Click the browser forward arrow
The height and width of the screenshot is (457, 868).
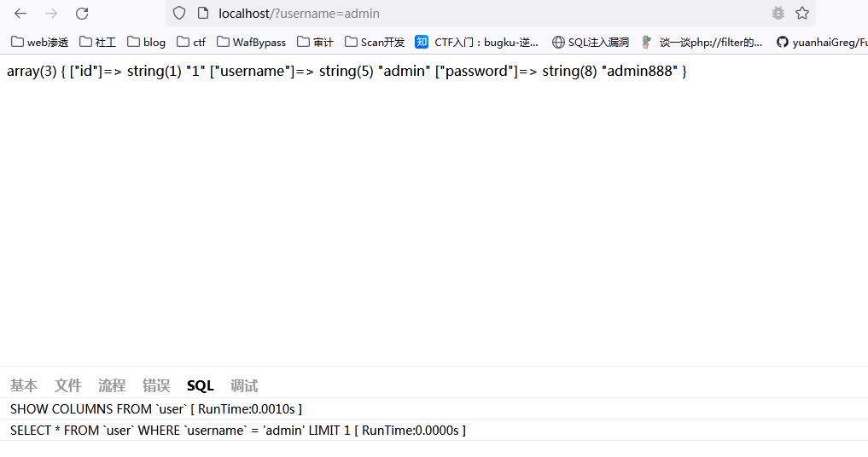[51, 14]
